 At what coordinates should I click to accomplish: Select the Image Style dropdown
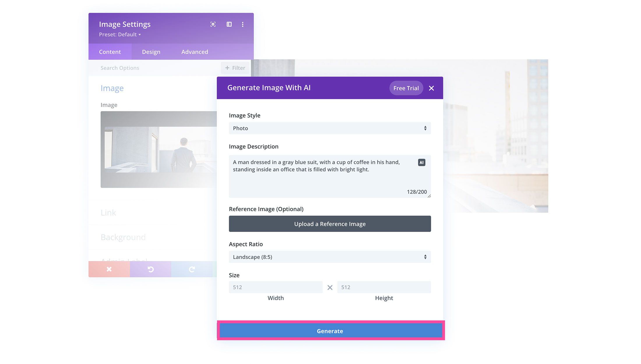[x=329, y=128]
